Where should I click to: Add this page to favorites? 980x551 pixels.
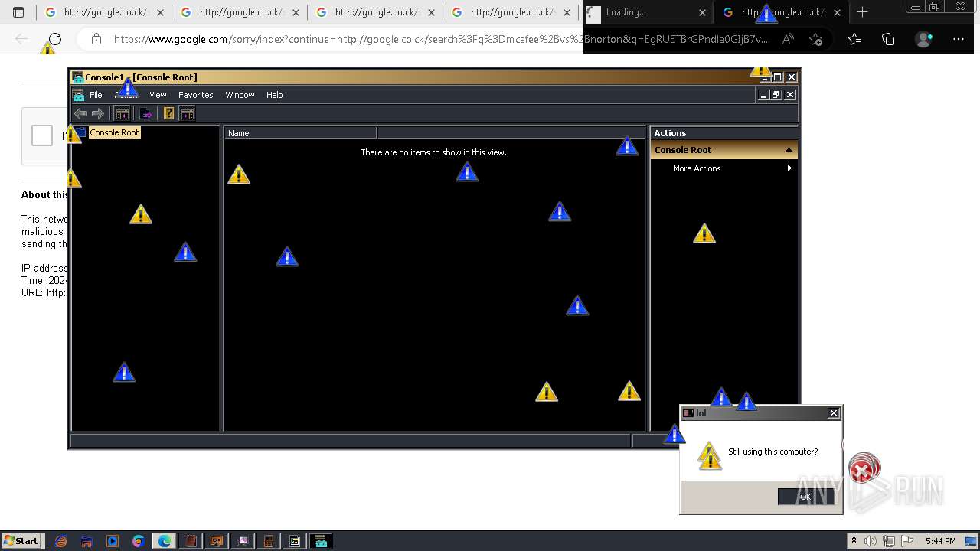(815, 39)
